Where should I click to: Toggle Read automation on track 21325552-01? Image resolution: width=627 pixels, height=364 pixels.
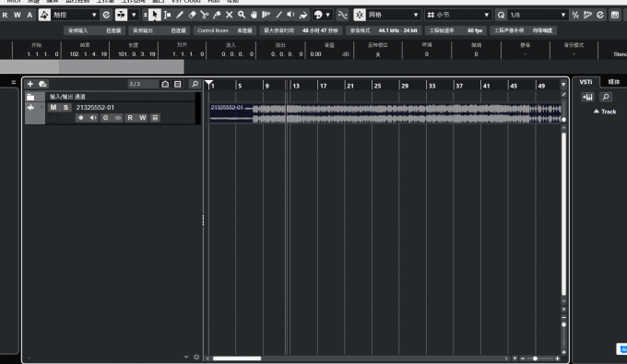tap(130, 117)
